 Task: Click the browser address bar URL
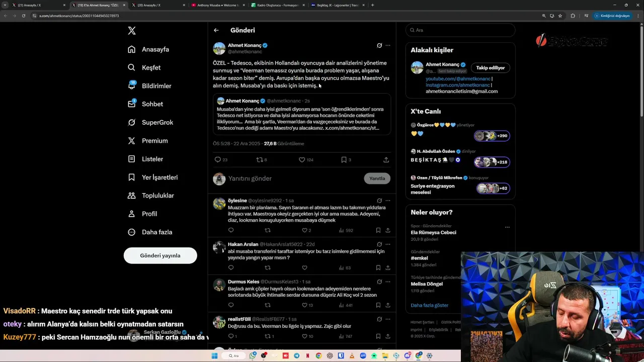[x=79, y=16]
